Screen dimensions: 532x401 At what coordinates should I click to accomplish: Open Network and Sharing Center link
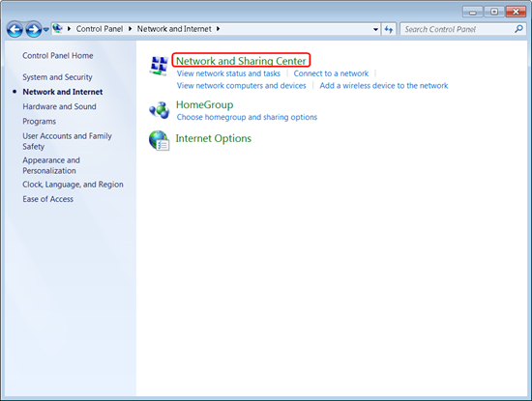point(241,61)
